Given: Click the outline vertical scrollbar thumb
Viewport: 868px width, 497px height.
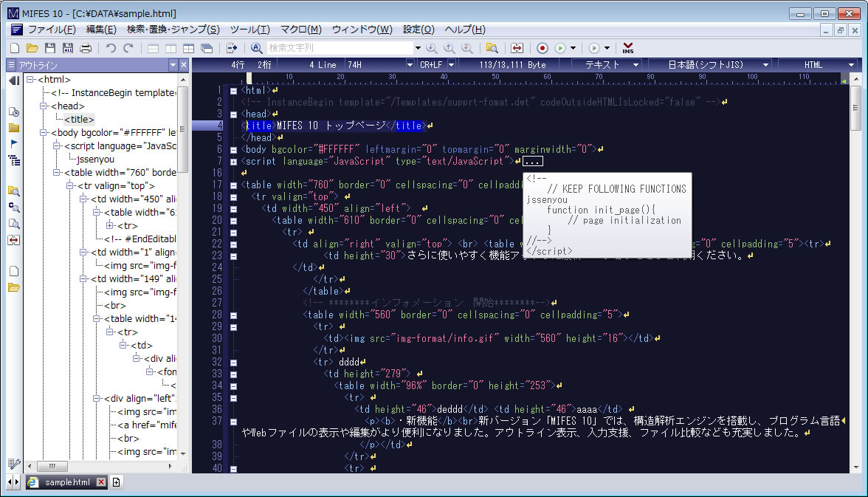Looking at the screenshot, I should click(x=183, y=128).
